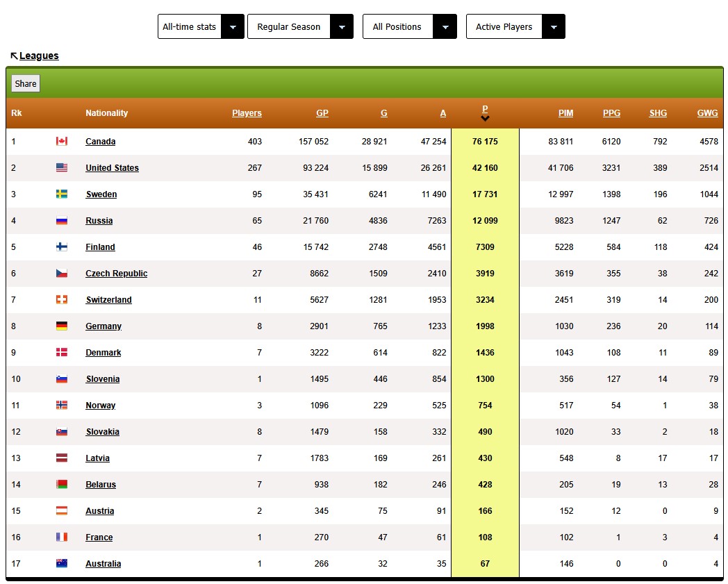Open the Denmark nationality link
The width and height of the screenshot is (728, 584).
pyautogui.click(x=103, y=352)
